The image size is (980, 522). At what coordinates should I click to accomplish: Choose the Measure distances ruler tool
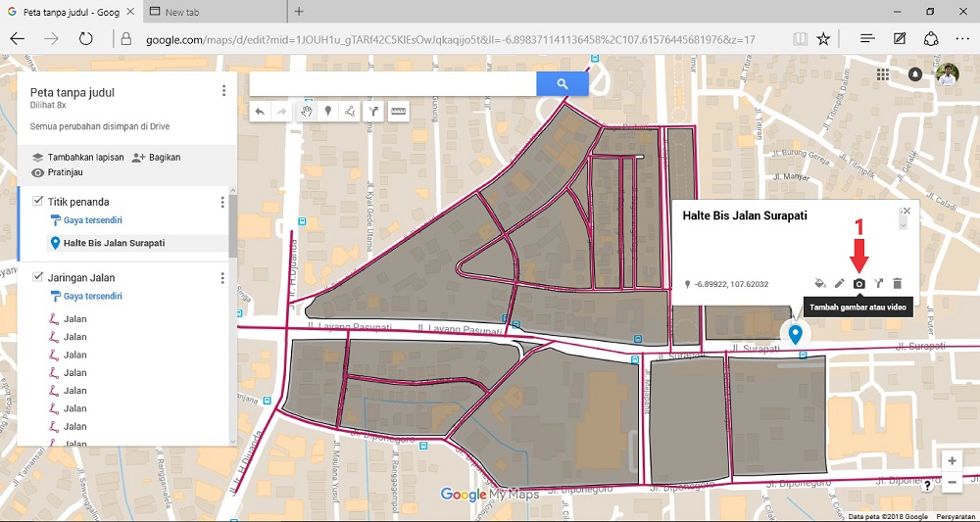(x=398, y=112)
